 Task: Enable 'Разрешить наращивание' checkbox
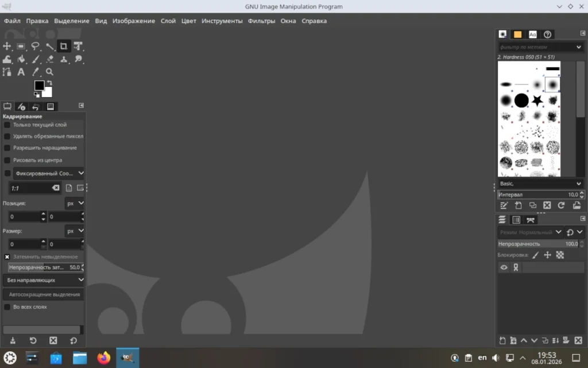click(x=7, y=148)
